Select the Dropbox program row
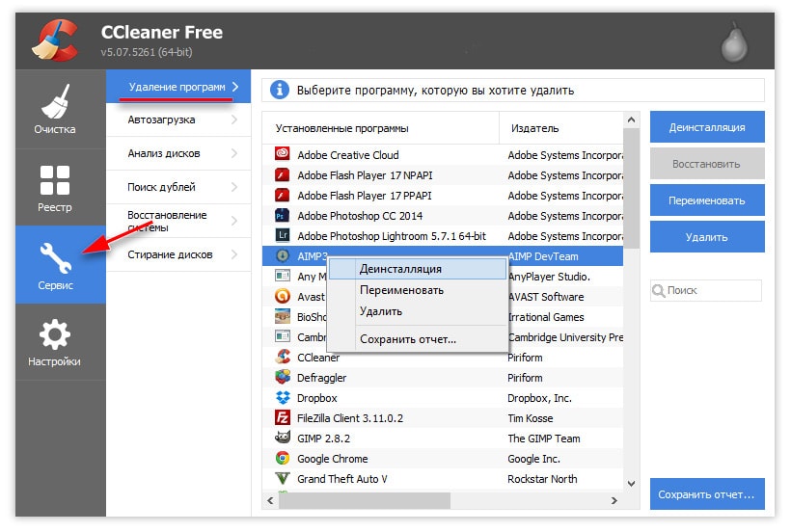 point(443,398)
